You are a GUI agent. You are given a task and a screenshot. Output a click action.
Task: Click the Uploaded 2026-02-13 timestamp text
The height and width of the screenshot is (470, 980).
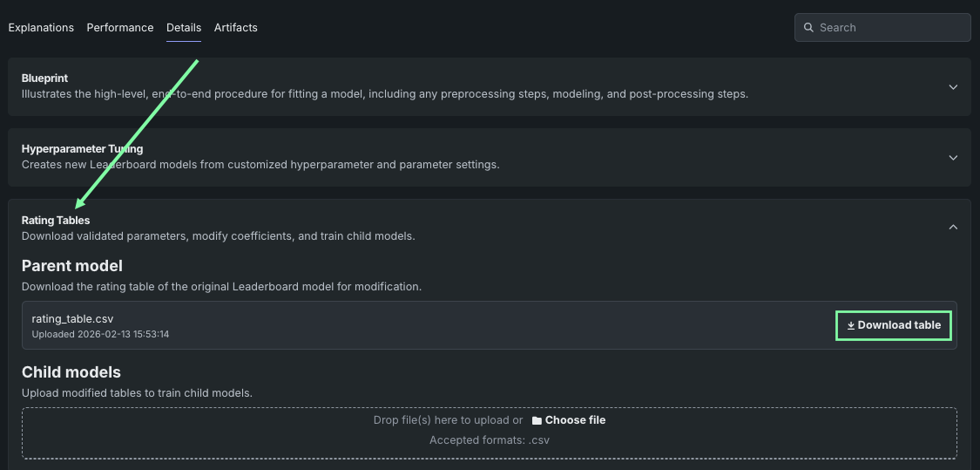click(x=100, y=335)
